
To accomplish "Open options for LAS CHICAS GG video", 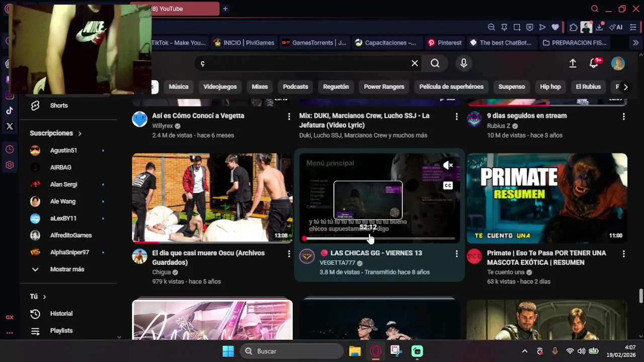I will point(456,254).
